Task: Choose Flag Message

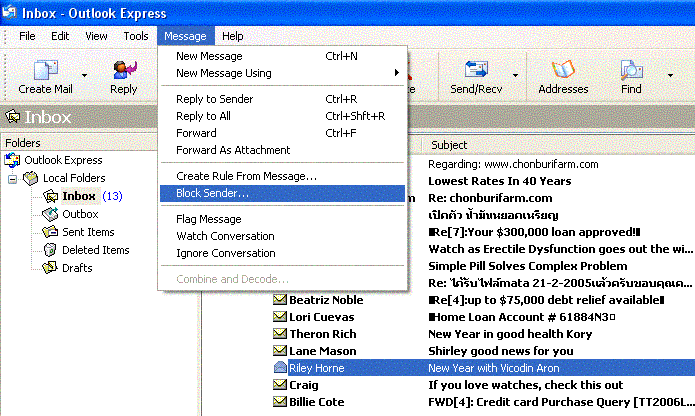Action: [x=282, y=219]
